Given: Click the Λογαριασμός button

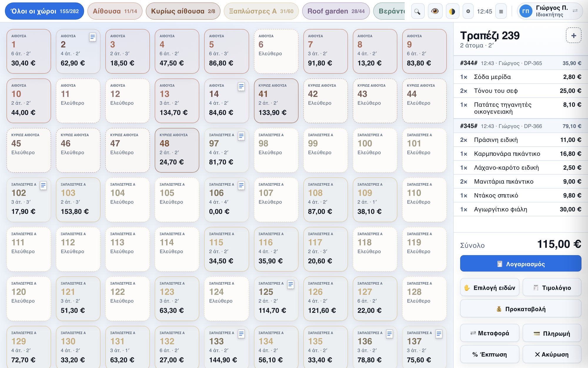Looking at the screenshot, I should pos(521,263).
